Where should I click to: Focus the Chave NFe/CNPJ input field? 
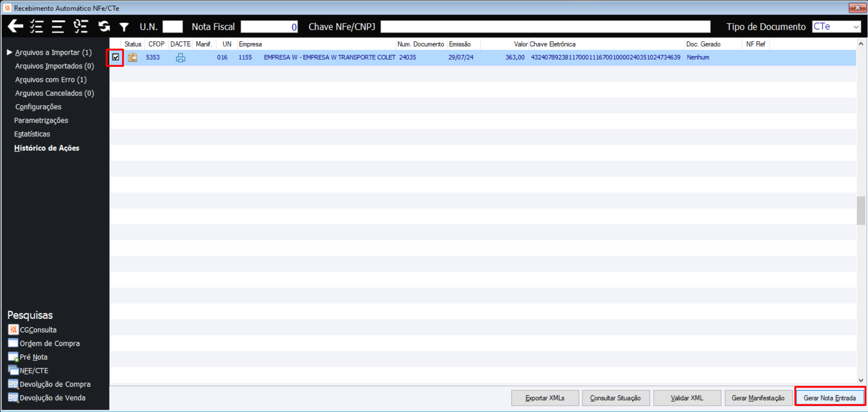(545, 27)
